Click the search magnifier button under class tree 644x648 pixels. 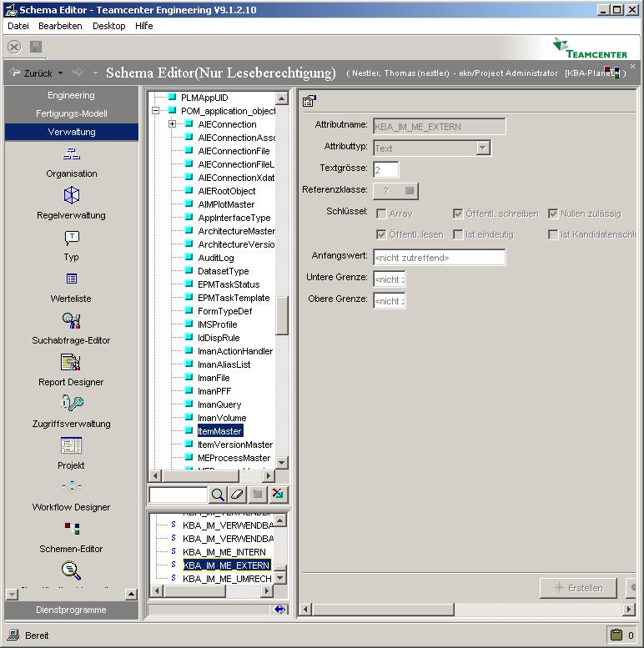218,495
